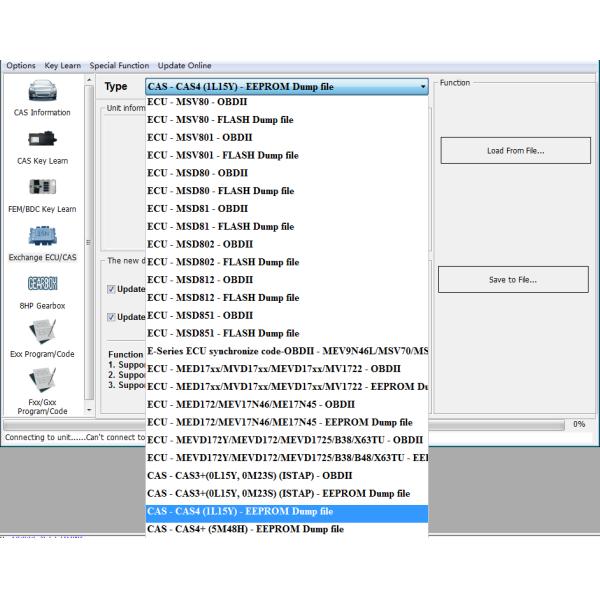
Task: Open the Special Function menu
Action: pos(119,65)
